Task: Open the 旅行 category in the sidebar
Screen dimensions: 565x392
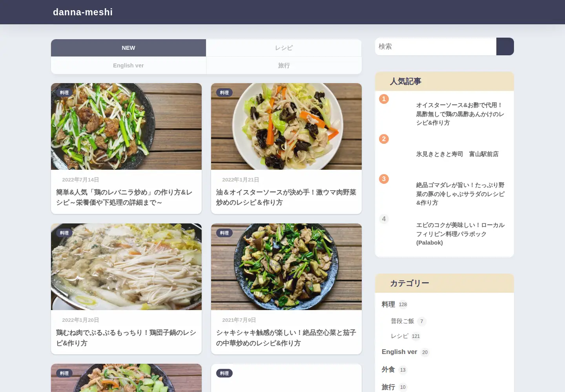Action: (388, 387)
